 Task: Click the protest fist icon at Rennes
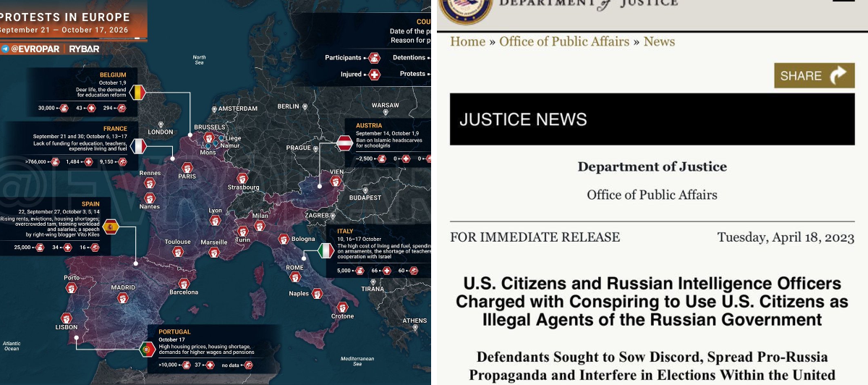pyautogui.click(x=150, y=182)
